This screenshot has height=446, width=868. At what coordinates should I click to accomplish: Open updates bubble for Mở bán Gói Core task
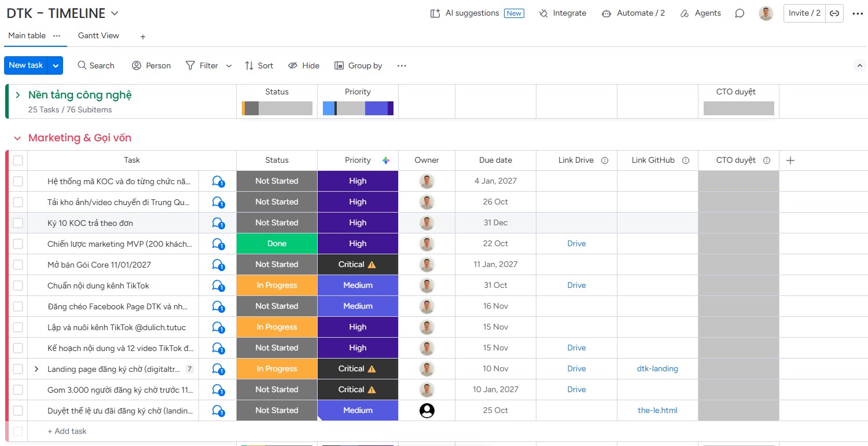[x=218, y=265]
